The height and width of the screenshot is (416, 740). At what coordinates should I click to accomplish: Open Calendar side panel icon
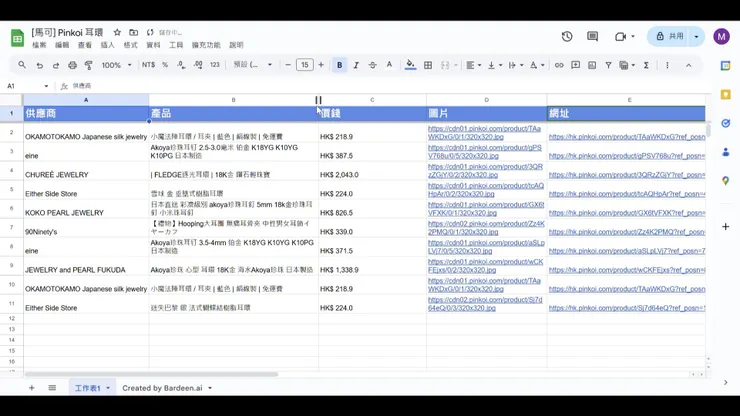click(725, 66)
